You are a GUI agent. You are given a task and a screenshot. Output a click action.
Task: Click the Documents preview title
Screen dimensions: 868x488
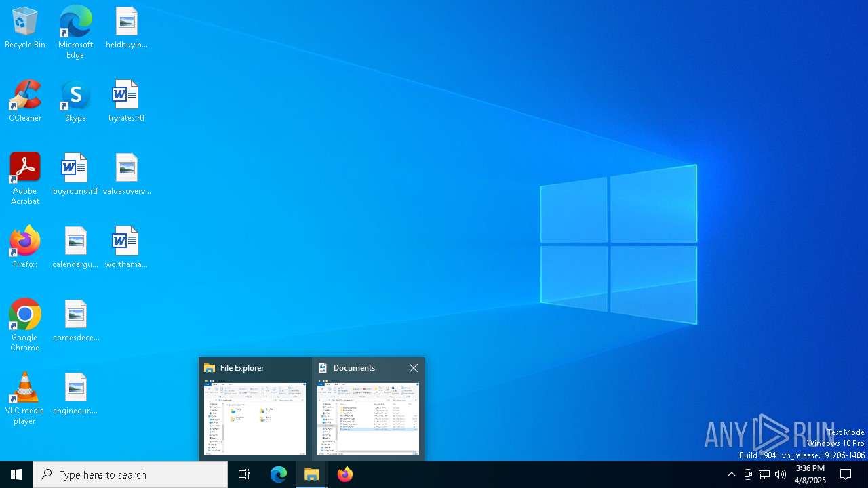click(x=354, y=368)
